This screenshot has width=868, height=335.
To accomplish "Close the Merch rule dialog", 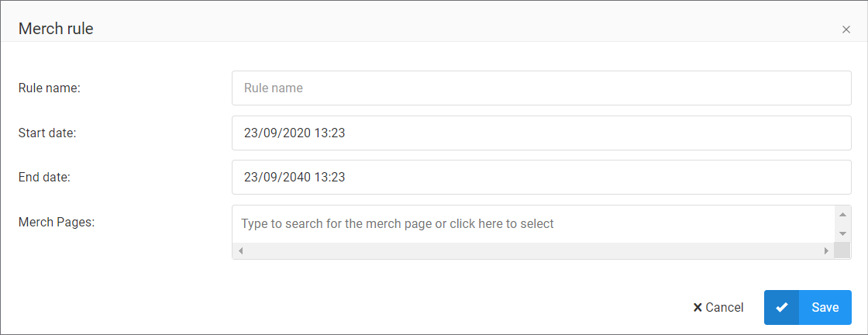I will click(x=846, y=30).
